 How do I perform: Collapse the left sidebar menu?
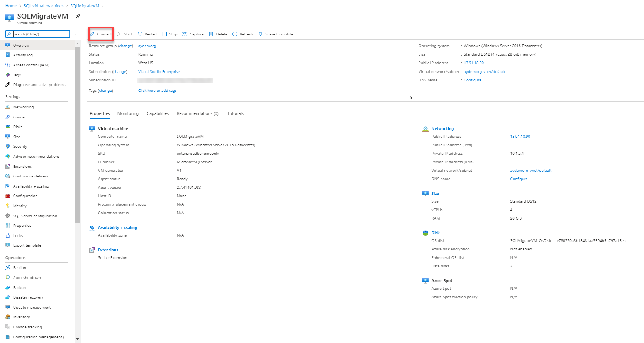(x=76, y=34)
